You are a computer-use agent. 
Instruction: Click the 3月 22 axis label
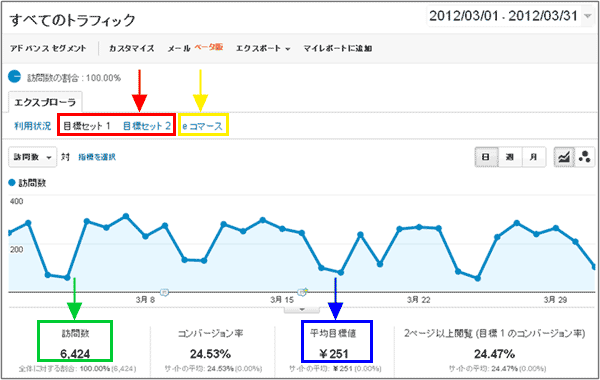[x=418, y=300]
